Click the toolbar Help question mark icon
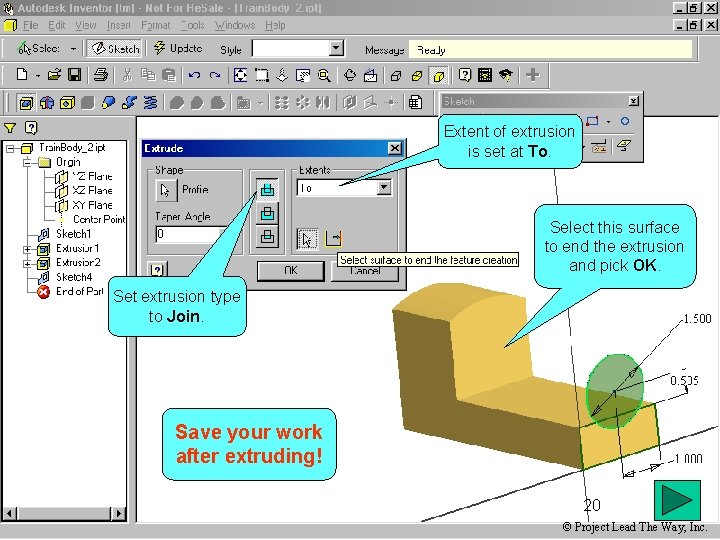The height and width of the screenshot is (540, 720). (465, 75)
